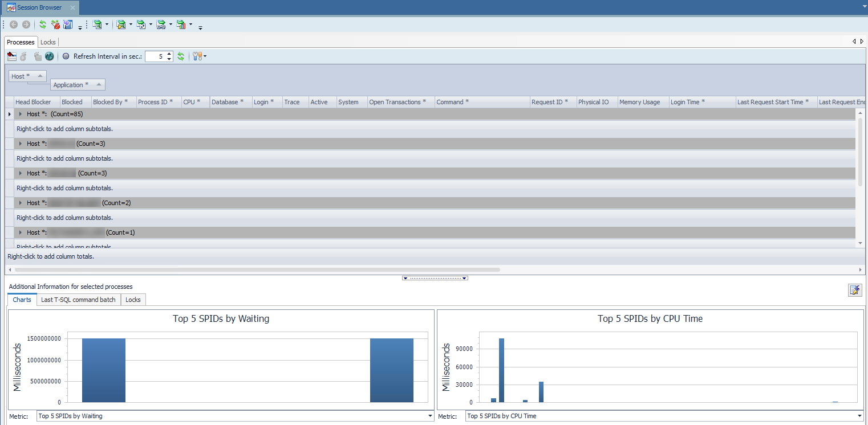
Task: Click the first greyed-out footprint icon
Action: (24, 56)
